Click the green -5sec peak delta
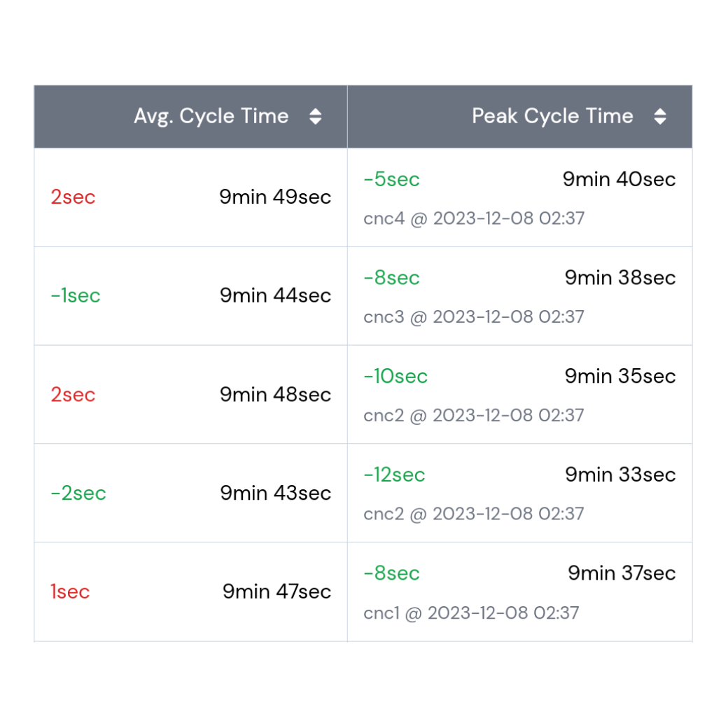 point(391,179)
